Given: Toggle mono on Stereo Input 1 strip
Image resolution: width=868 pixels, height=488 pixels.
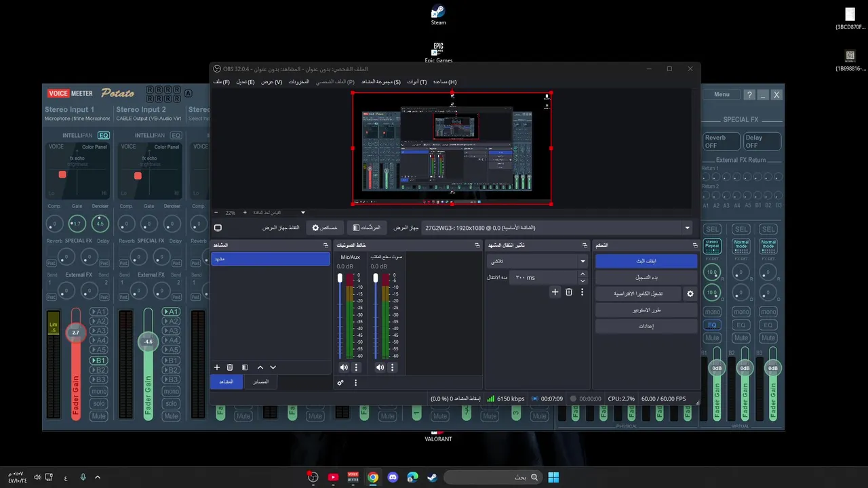Looking at the screenshot, I should click(x=99, y=391).
